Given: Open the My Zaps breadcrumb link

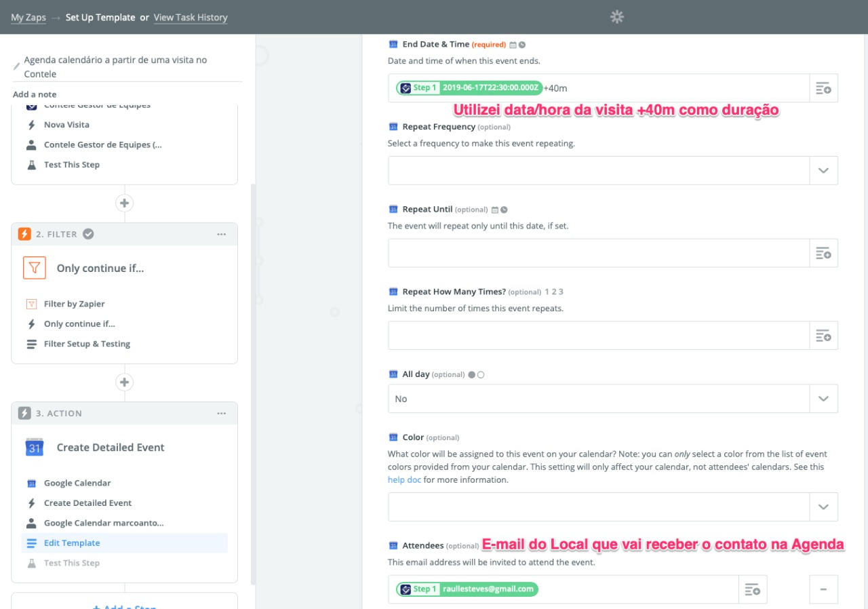Looking at the screenshot, I should [x=28, y=18].
